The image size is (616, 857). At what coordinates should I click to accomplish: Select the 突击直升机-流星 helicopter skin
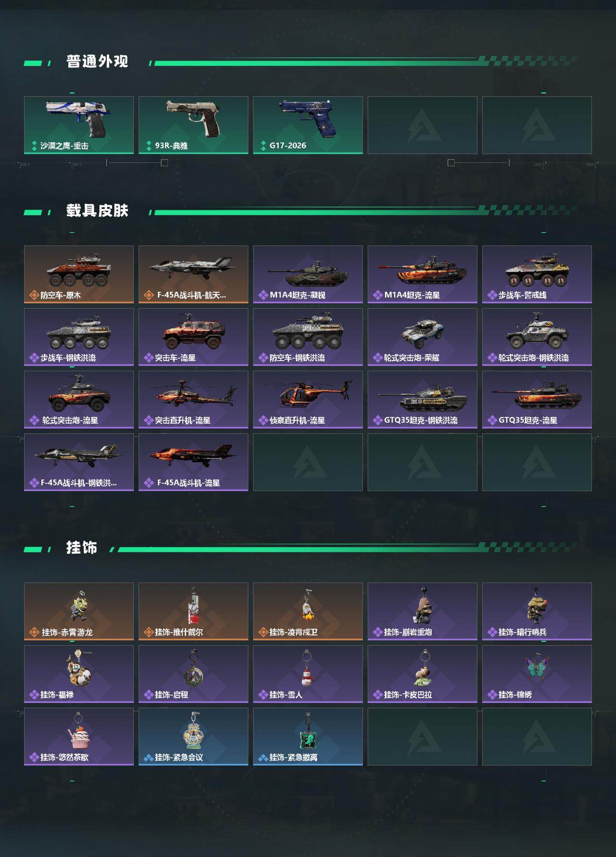(x=193, y=400)
